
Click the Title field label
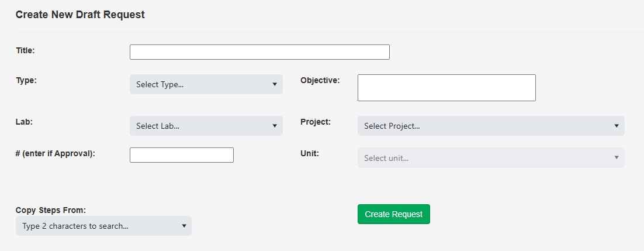click(26, 50)
